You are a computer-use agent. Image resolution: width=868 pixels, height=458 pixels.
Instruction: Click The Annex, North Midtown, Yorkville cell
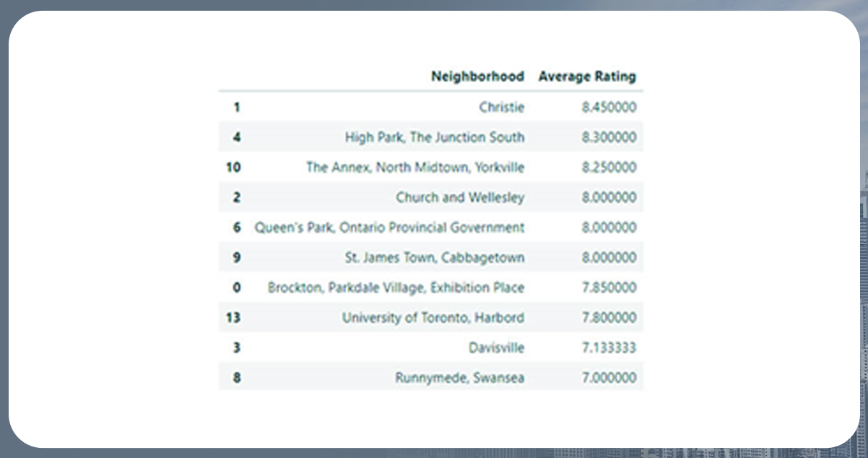(x=415, y=167)
